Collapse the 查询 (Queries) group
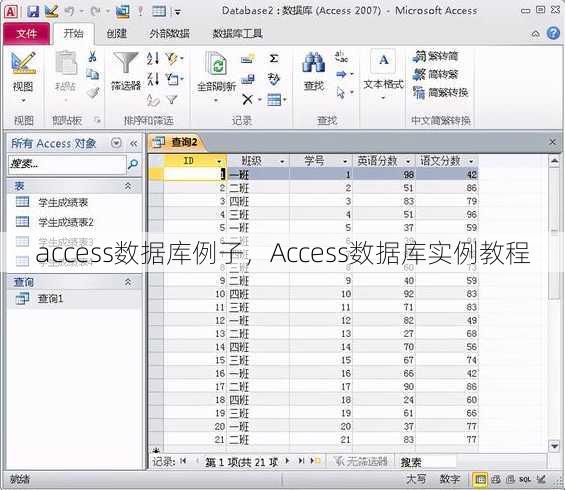This screenshot has height=490, width=565. [128, 282]
